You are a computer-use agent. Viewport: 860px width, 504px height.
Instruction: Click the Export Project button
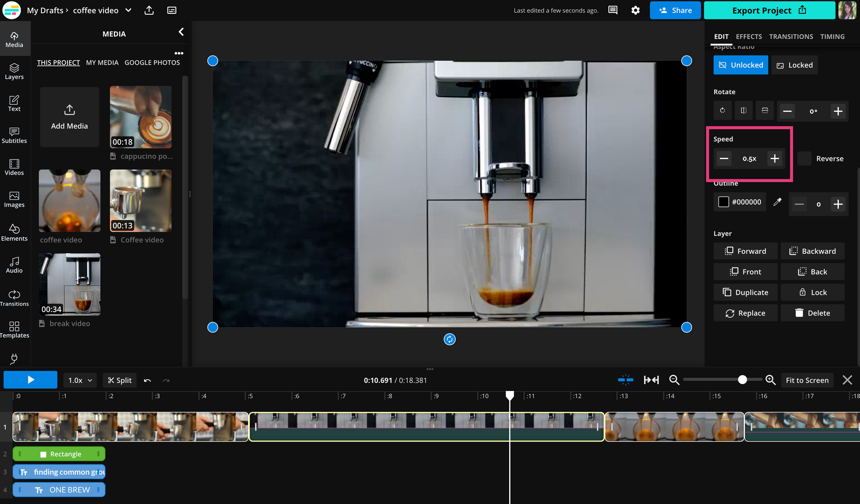pos(769,10)
